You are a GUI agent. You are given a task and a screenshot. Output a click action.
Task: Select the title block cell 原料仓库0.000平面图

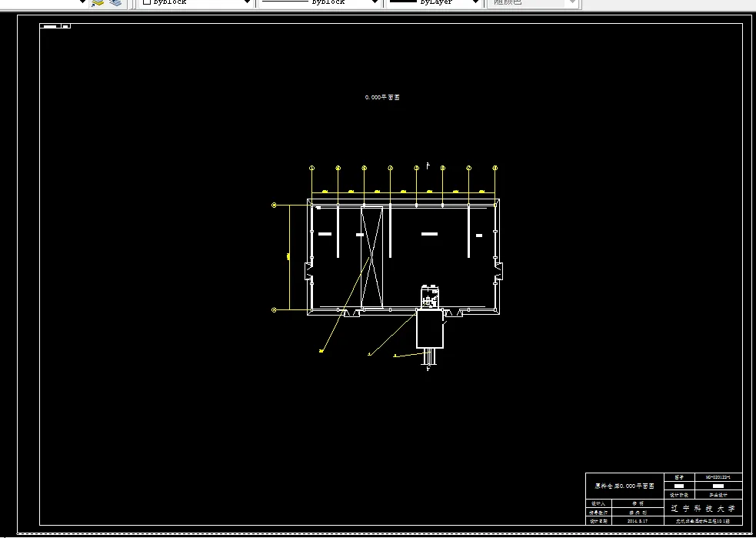click(x=624, y=486)
